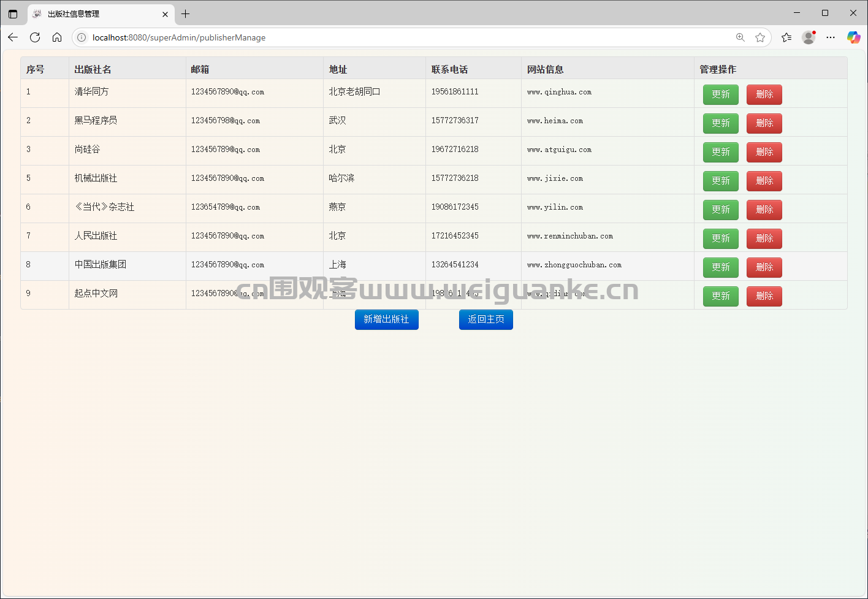
Task: Add a new publisher with 新增出版社
Action: [x=386, y=319]
